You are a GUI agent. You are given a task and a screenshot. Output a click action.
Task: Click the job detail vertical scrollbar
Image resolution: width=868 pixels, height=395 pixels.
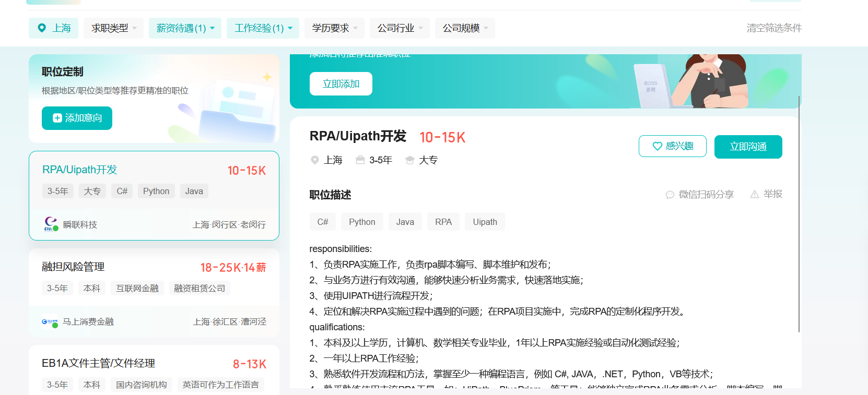pyautogui.click(x=799, y=214)
